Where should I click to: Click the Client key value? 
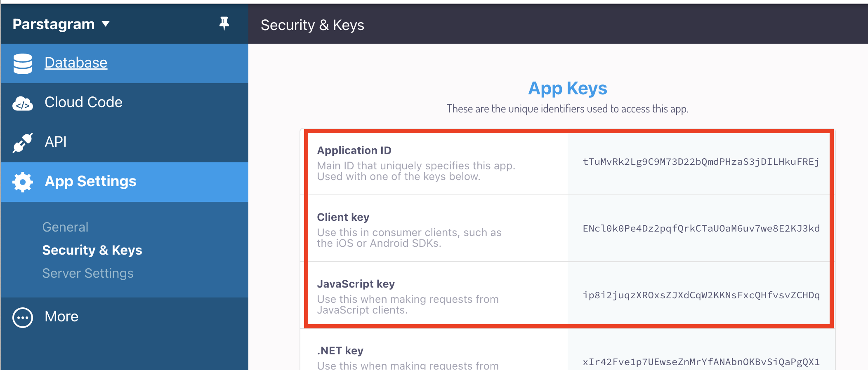coord(701,228)
